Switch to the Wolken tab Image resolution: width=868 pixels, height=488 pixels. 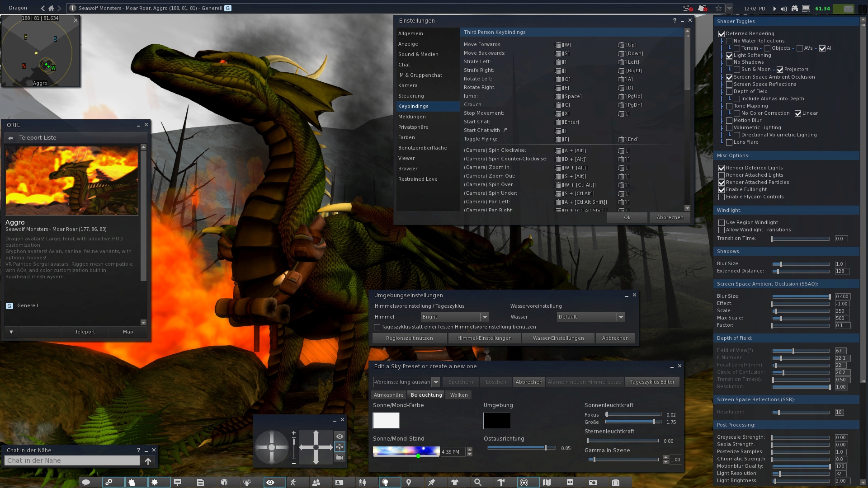pos(458,394)
